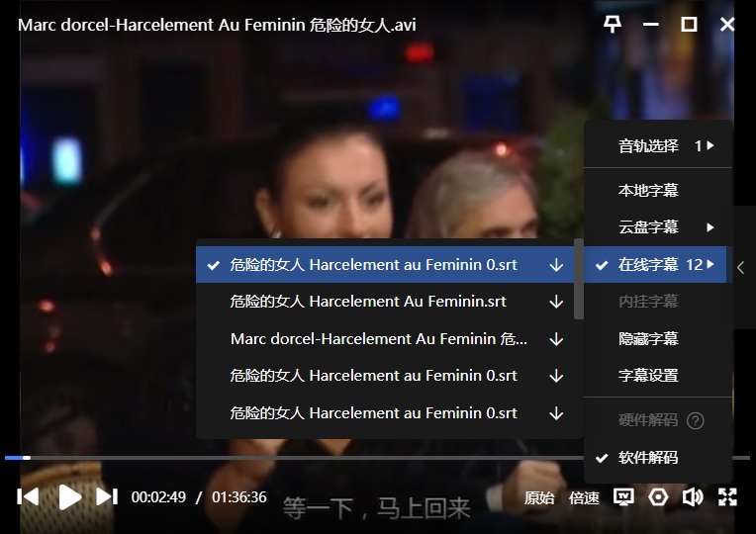Enter fullscreen mode
This screenshot has width=756, height=534.
coord(727,497)
